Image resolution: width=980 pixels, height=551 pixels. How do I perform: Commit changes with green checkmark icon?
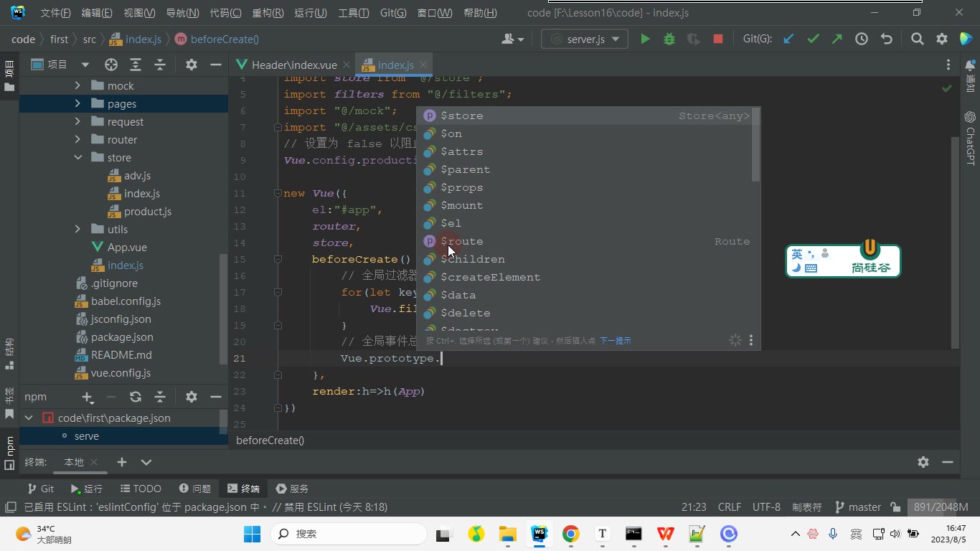pos(813,39)
